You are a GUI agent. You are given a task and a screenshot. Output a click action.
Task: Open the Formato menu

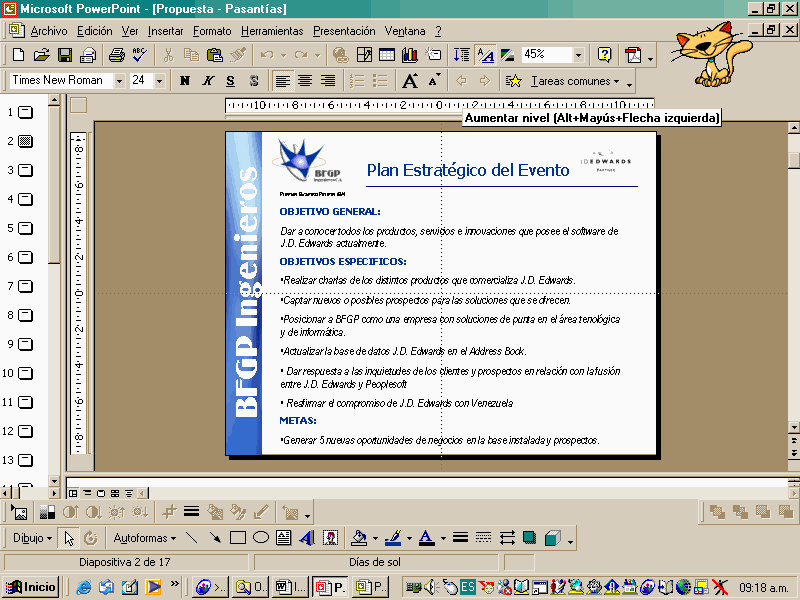coord(212,31)
